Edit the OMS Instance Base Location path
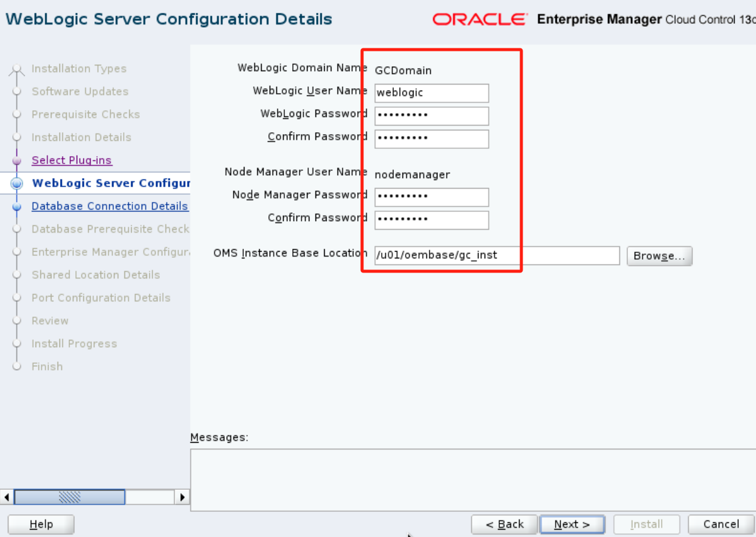The height and width of the screenshot is (537, 756). point(497,255)
